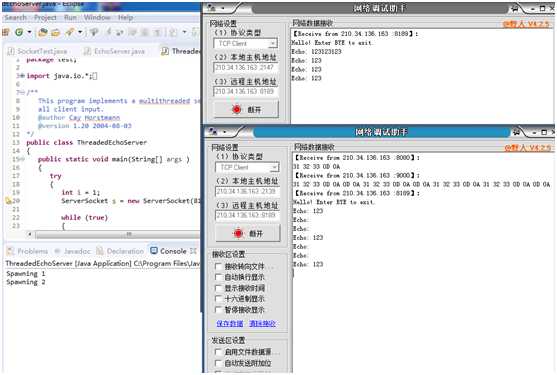
Task: Click remote host address field in top window
Action: coord(245,92)
